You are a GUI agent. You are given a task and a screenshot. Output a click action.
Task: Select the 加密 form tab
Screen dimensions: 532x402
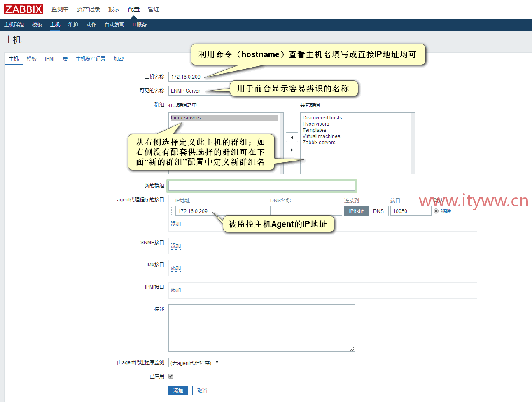119,59
